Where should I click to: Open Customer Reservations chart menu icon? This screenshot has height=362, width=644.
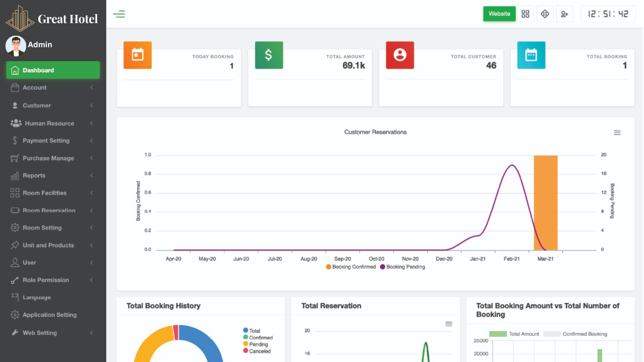pos(617,133)
